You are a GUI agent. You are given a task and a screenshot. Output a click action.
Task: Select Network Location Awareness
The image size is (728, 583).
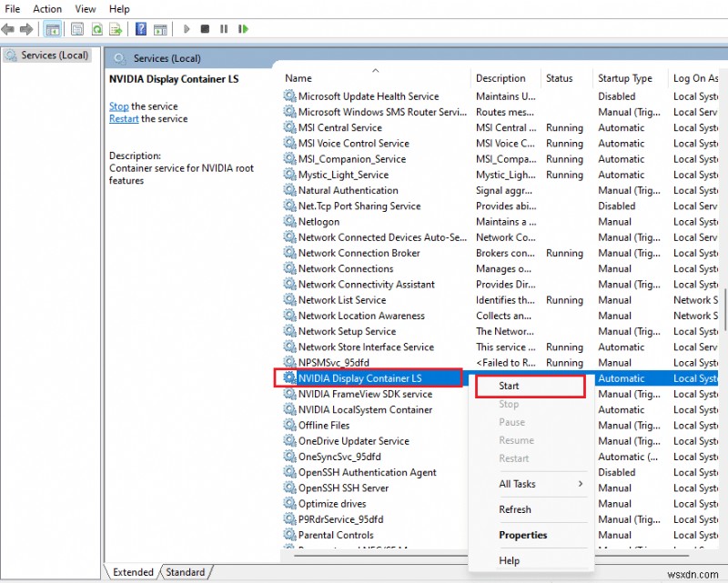[x=500, y=316]
